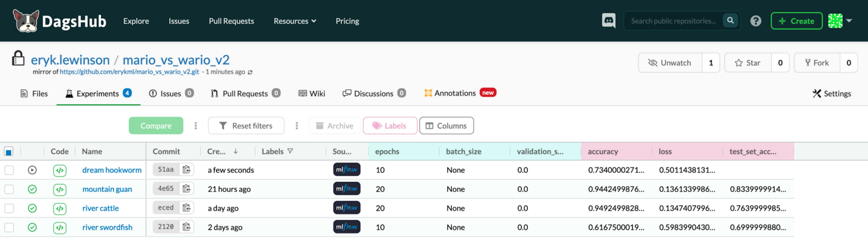Click completed status icon of river swordfish
This screenshot has width=868, height=246.
(x=32, y=227)
